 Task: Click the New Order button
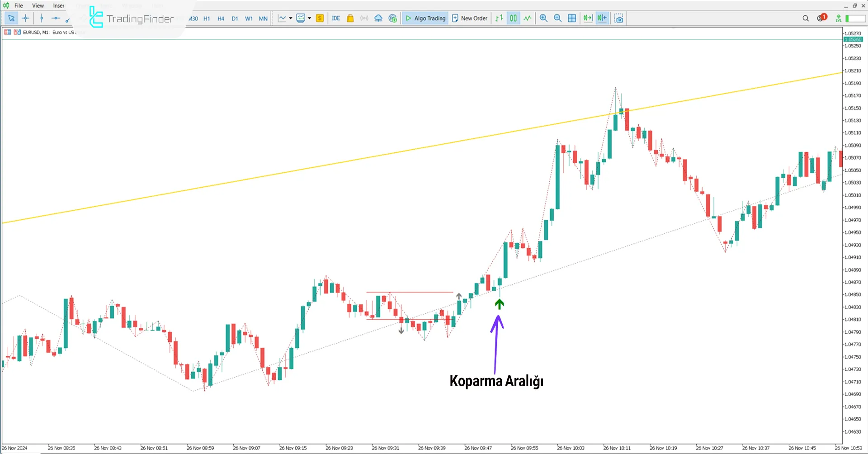[470, 19]
